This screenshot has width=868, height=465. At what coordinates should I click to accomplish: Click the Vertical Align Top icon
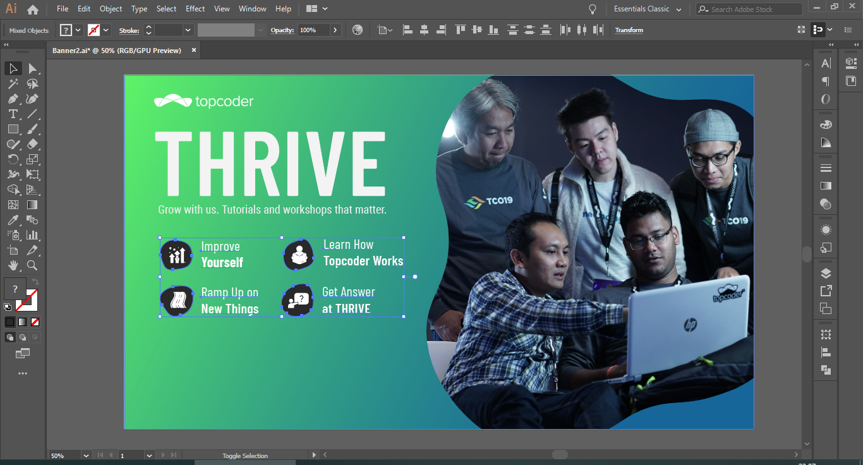[x=460, y=30]
